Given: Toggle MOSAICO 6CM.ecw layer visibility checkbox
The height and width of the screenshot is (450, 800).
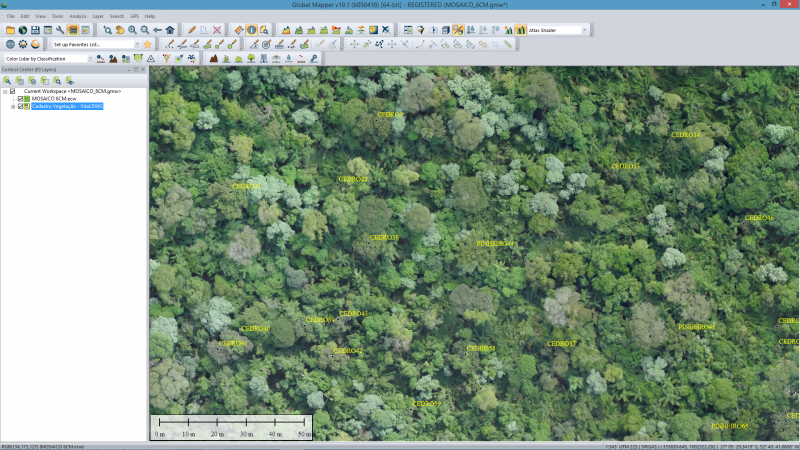Looking at the screenshot, I should tap(20, 99).
